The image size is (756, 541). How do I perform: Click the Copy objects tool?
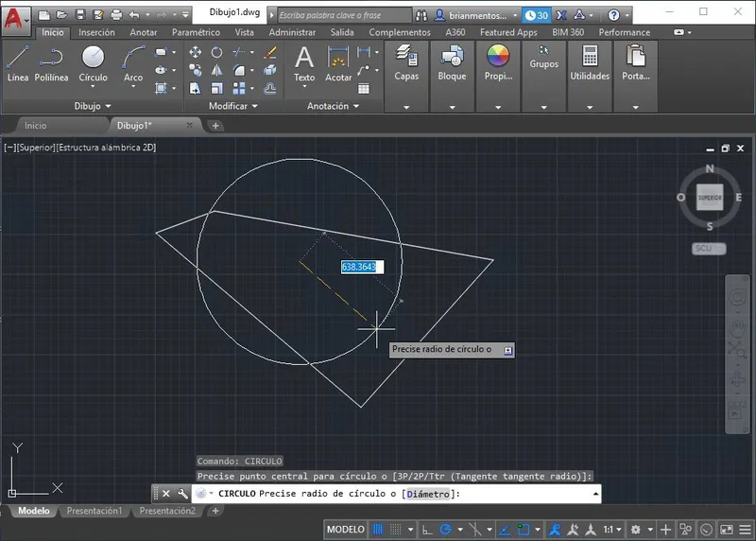coord(196,70)
